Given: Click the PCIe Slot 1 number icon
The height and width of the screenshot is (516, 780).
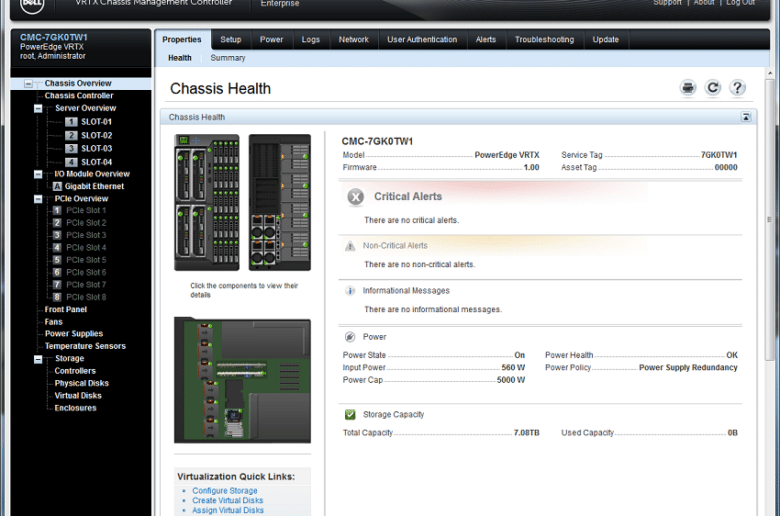Looking at the screenshot, I should tap(57, 210).
